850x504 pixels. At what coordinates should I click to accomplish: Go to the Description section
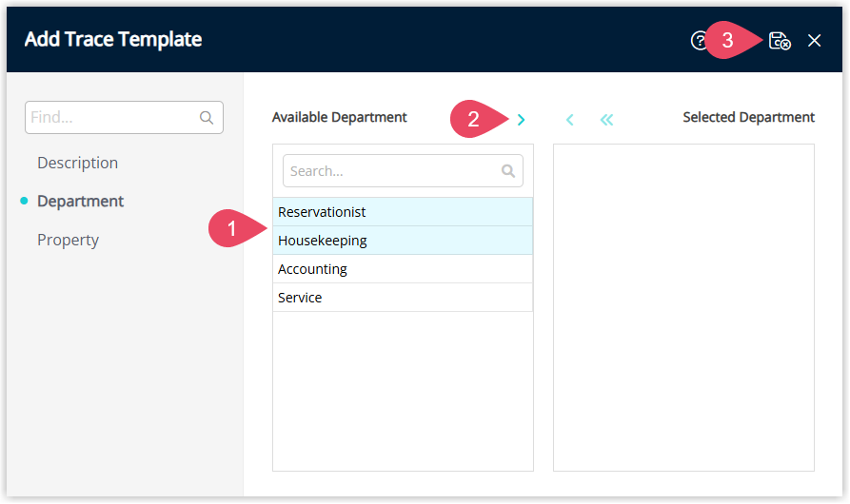tap(77, 163)
